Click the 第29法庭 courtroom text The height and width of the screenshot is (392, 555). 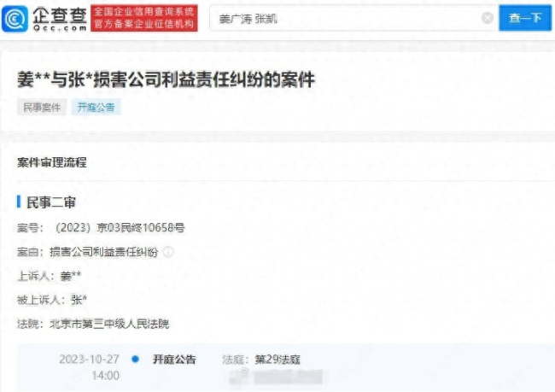(277, 360)
